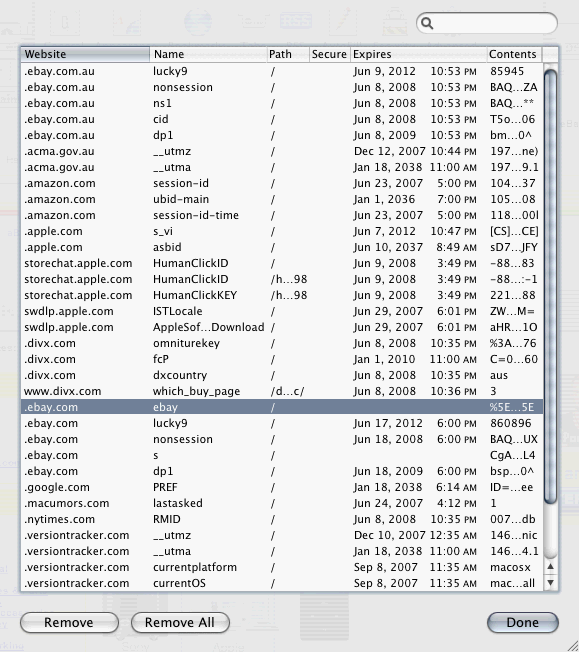579x652 pixels.
Task: Select the .acma.gov.au __utma cookie row
Action: pyautogui.click(x=282, y=167)
